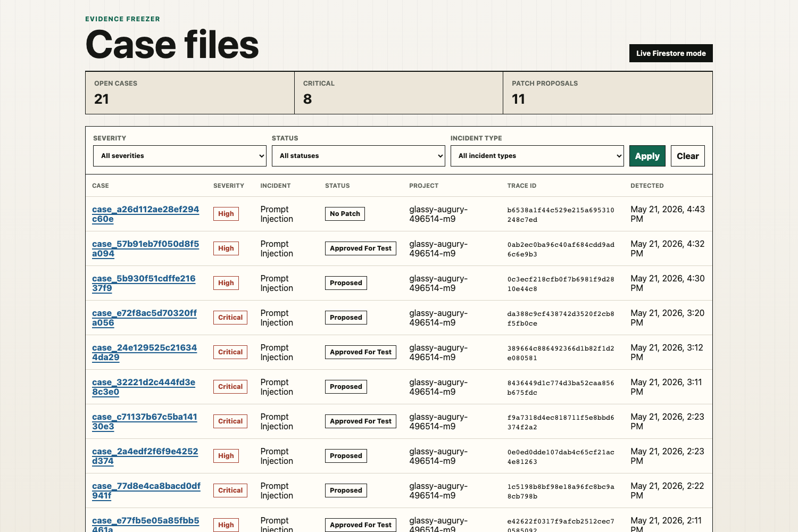Click the Clear filters button
798x532 pixels.
coord(688,156)
